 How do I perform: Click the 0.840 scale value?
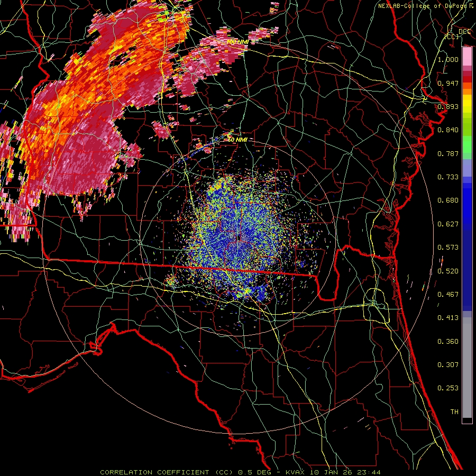click(448, 130)
